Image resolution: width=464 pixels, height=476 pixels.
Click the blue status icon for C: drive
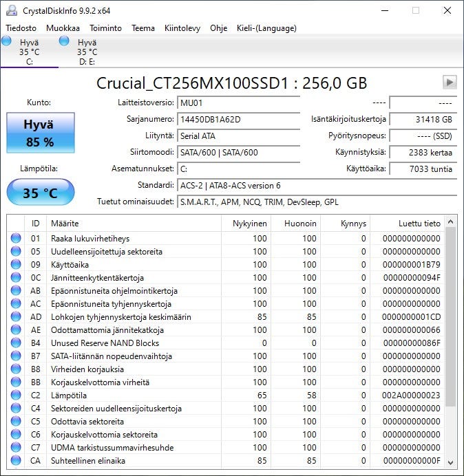coord(6,41)
